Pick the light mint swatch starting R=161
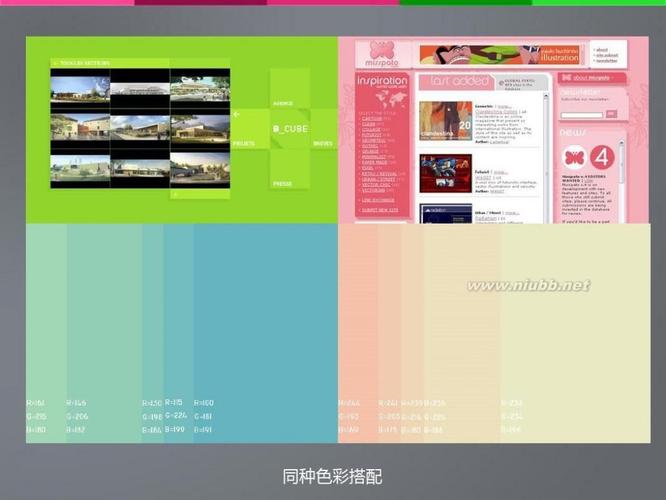Image resolution: width=666 pixels, height=500 pixels. (46, 333)
